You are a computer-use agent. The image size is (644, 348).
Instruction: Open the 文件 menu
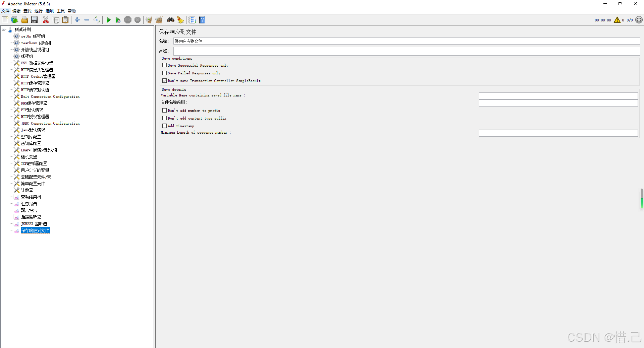[x=5, y=11]
